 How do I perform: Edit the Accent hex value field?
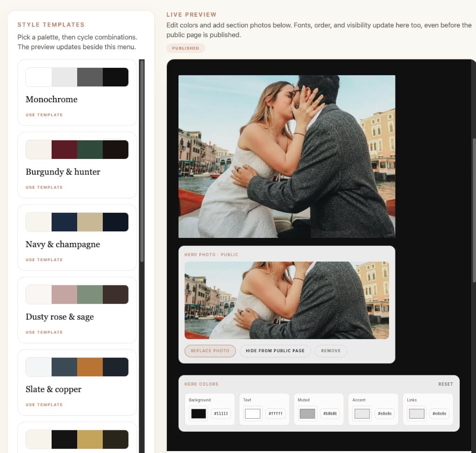click(x=384, y=414)
